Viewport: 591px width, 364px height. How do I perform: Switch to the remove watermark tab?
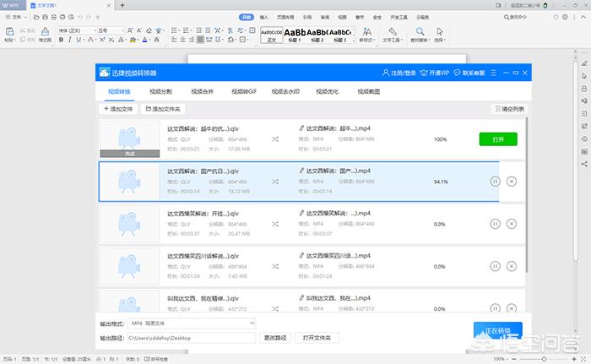click(x=285, y=92)
